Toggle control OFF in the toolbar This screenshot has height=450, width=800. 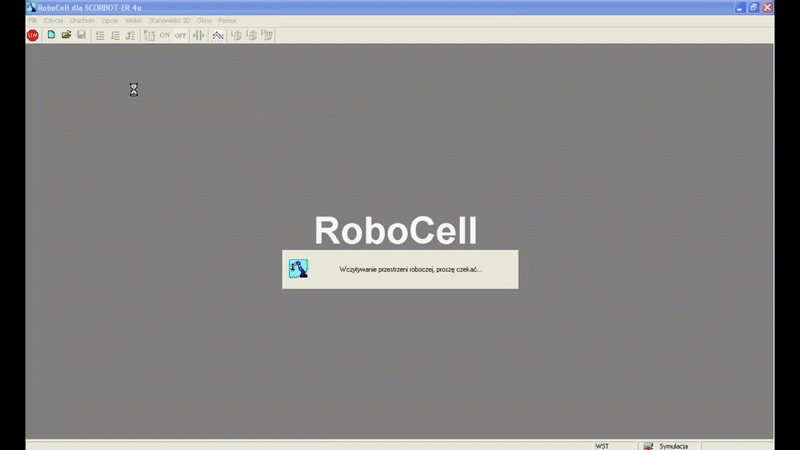coord(181,35)
